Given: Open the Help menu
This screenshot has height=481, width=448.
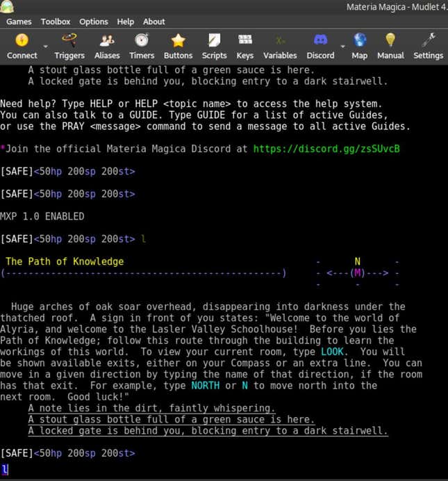Looking at the screenshot, I should pyautogui.click(x=125, y=22).
